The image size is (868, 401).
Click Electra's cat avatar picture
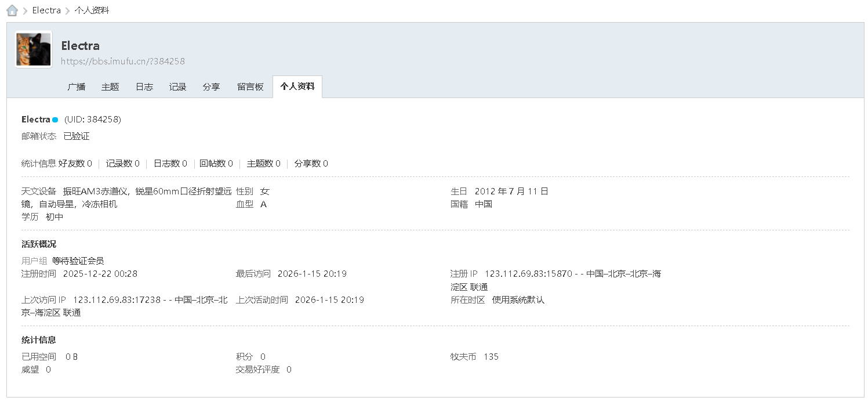(32, 49)
